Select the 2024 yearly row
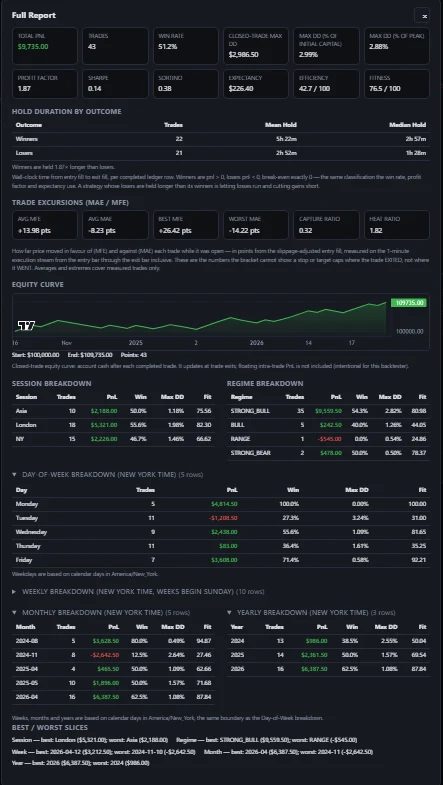Screen dimensions: 443x785 pos(328,641)
